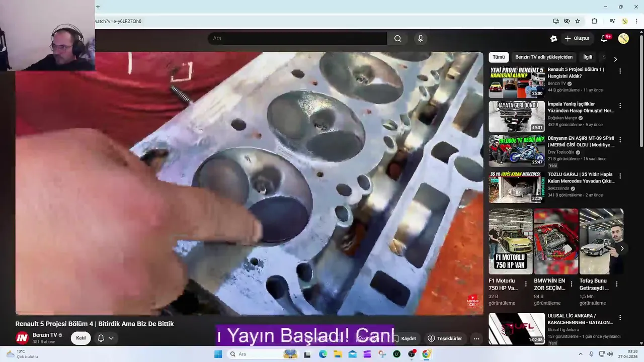Open a new browser tab with plus
This screenshot has width=644, height=362.
coord(98,7)
